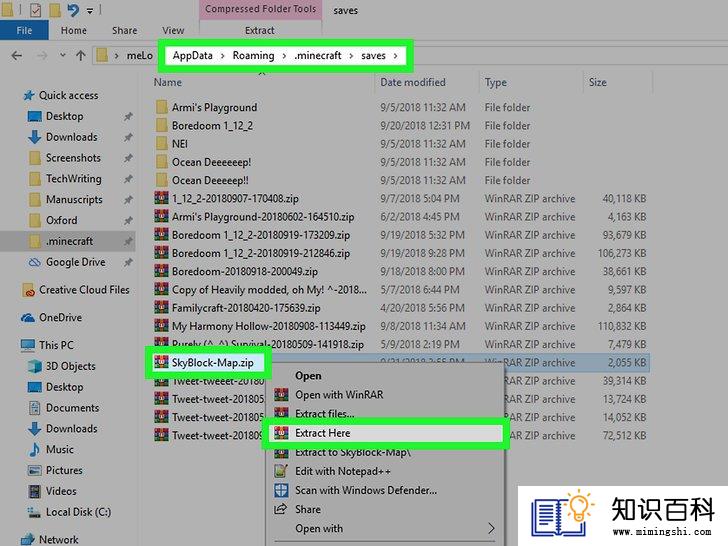Click the OneDrive cloud icon
Viewport: 728px width, 546px height.
click(28, 318)
